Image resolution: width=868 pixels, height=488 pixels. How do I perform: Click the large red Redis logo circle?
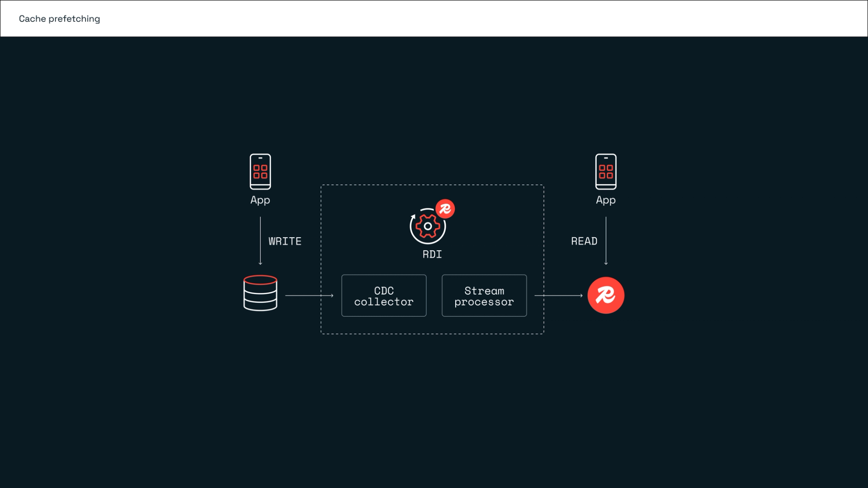[606, 296]
